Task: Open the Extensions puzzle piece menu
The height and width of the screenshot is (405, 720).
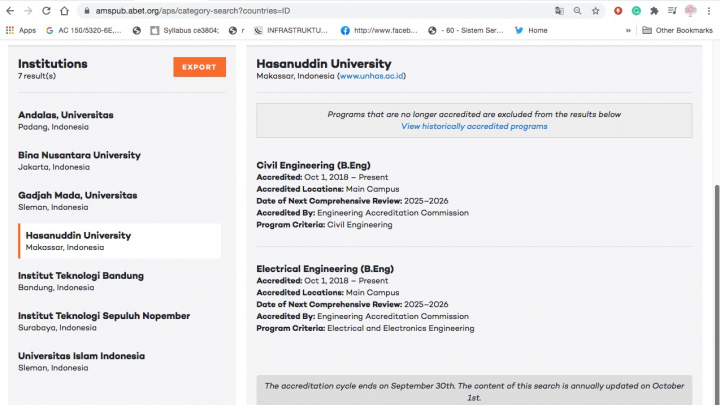Action: pos(653,10)
